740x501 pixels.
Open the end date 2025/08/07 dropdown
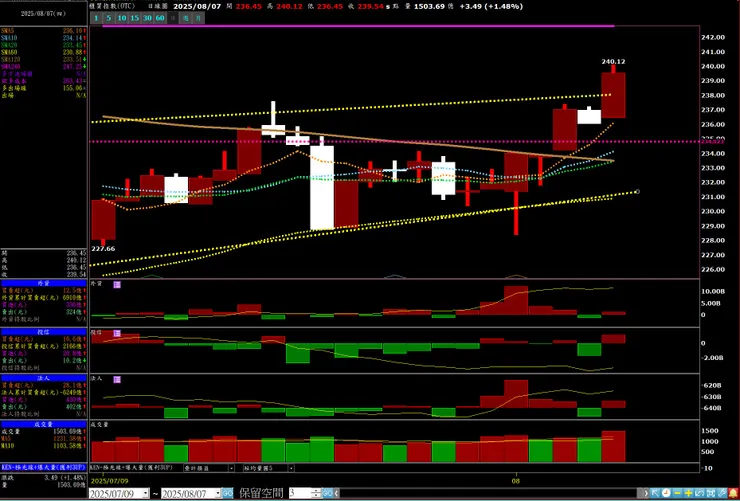point(218,493)
